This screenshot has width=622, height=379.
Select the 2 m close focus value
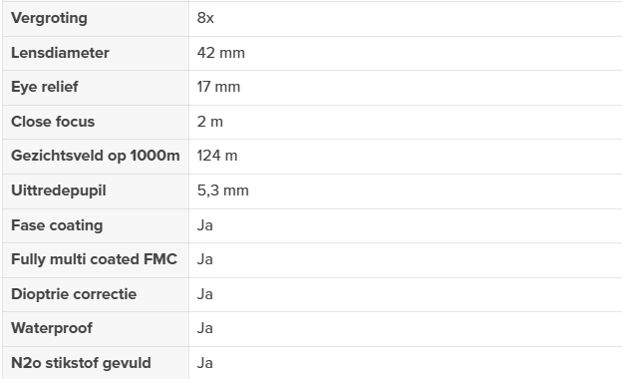(x=210, y=122)
